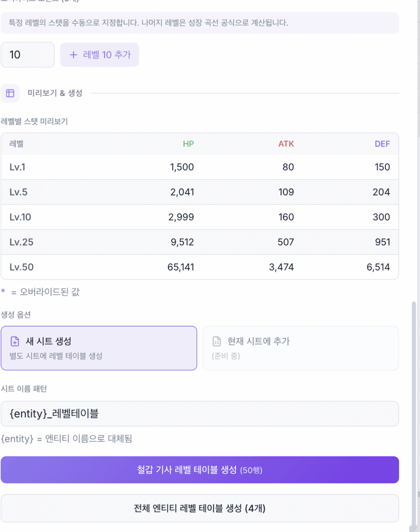Select the 새 시트 생성 option
This screenshot has height=532, width=420.
[99, 348]
